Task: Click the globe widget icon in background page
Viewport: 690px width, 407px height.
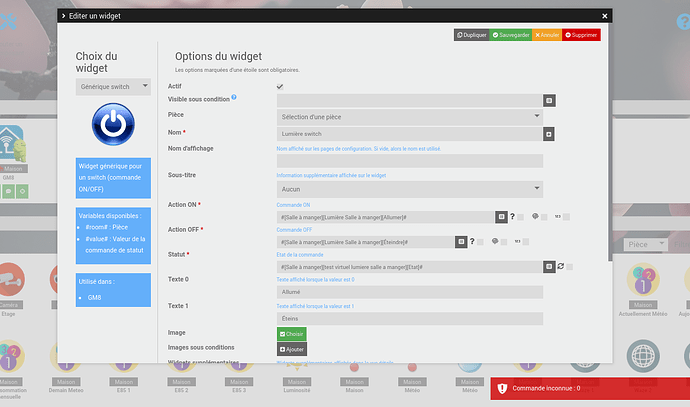Action: pos(643,356)
